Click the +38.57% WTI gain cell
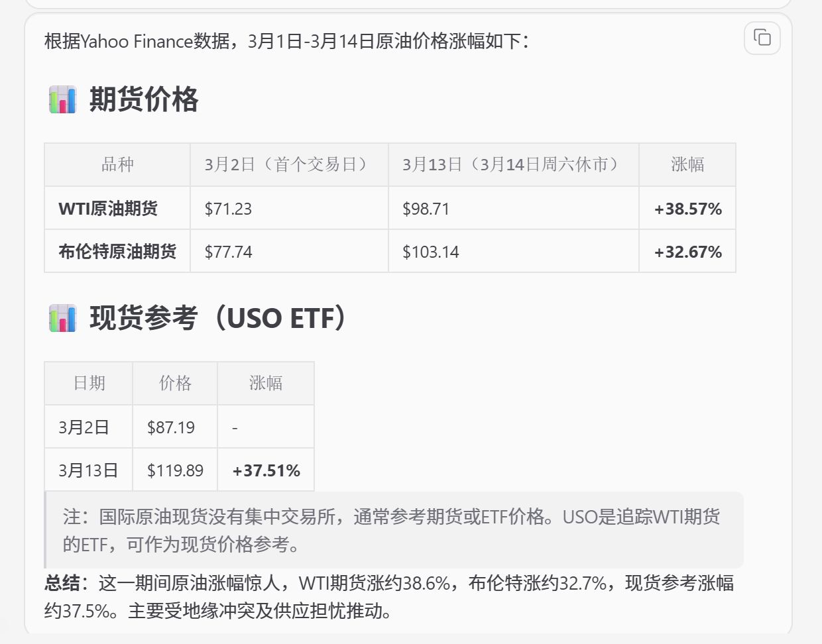The width and height of the screenshot is (822, 644). tap(687, 209)
